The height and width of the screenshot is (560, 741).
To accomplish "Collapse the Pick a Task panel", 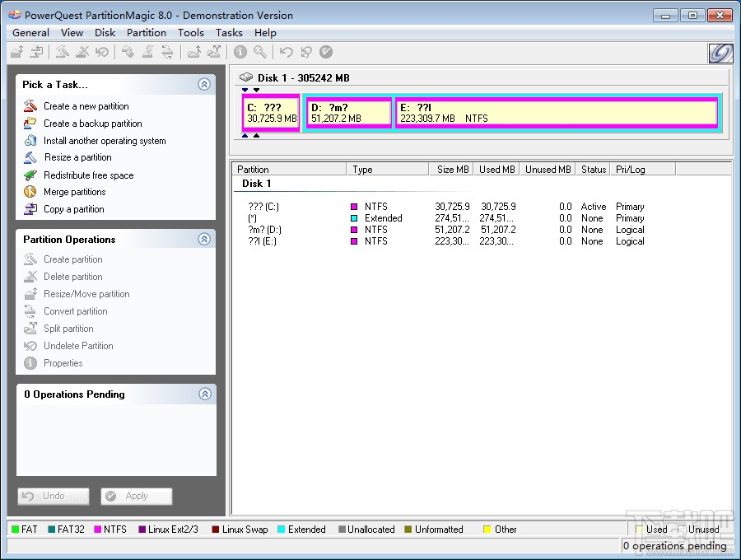I will coord(204,84).
